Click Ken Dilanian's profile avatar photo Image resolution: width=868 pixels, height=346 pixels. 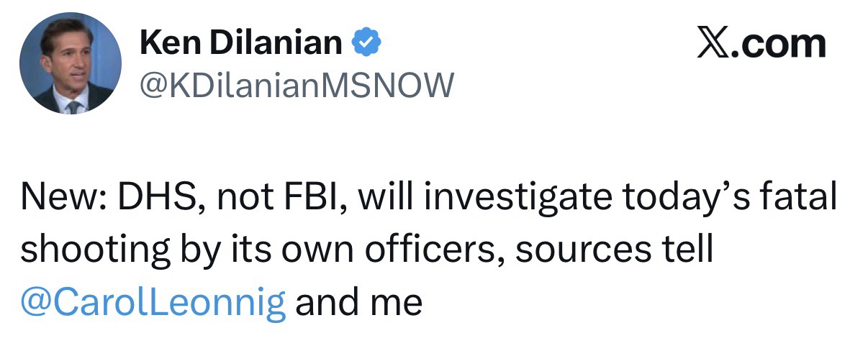coord(70,63)
